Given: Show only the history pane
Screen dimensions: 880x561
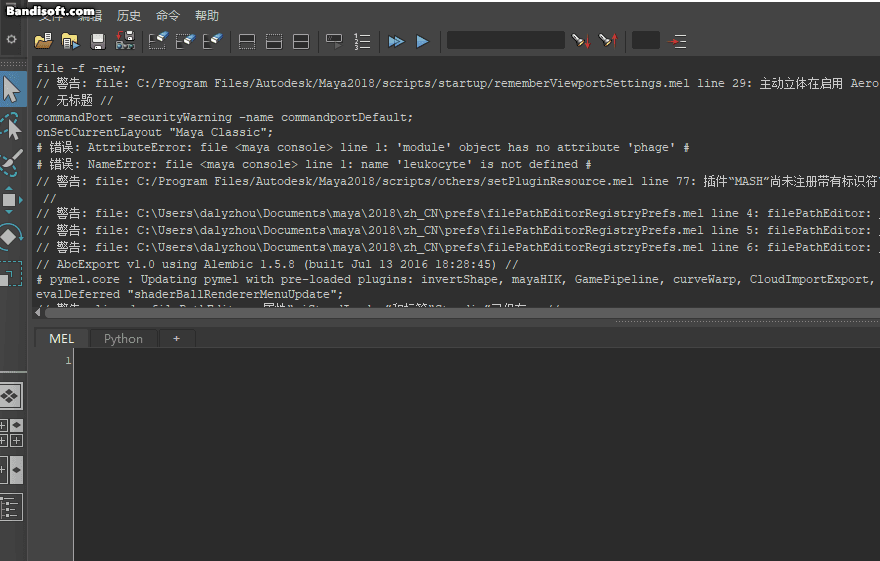Looking at the screenshot, I should tap(247, 42).
